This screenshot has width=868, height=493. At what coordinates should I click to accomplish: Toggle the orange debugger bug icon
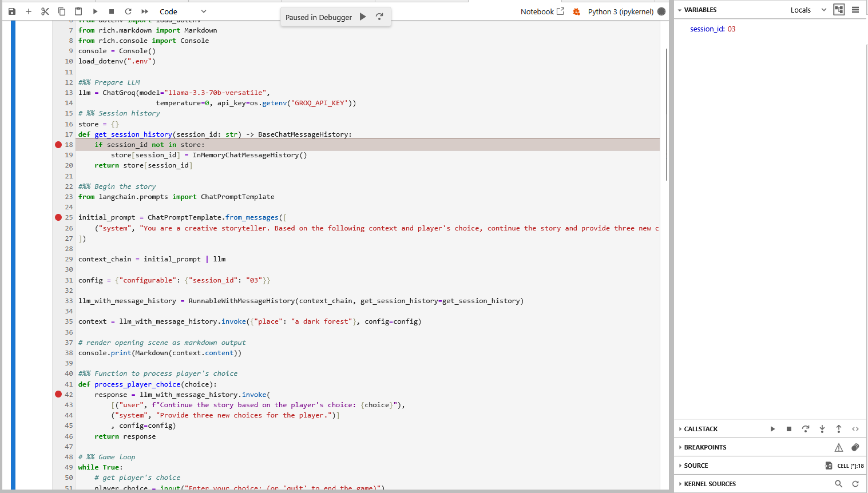click(x=576, y=11)
